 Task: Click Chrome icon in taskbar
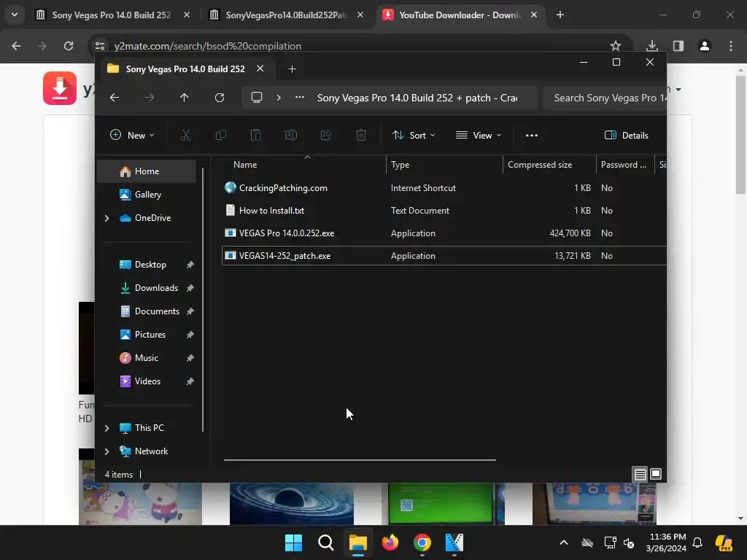click(x=422, y=542)
